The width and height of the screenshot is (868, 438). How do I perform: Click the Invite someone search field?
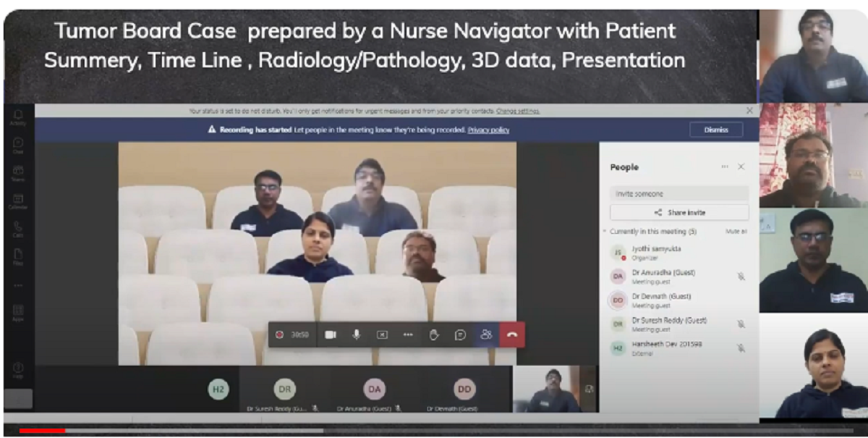tap(678, 194)
